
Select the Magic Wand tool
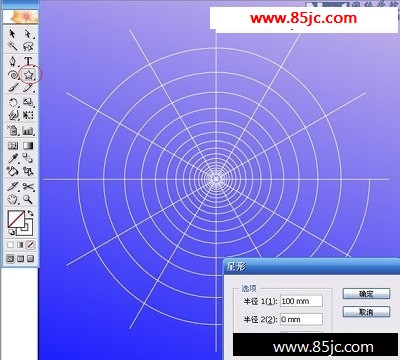pos(13,46)
